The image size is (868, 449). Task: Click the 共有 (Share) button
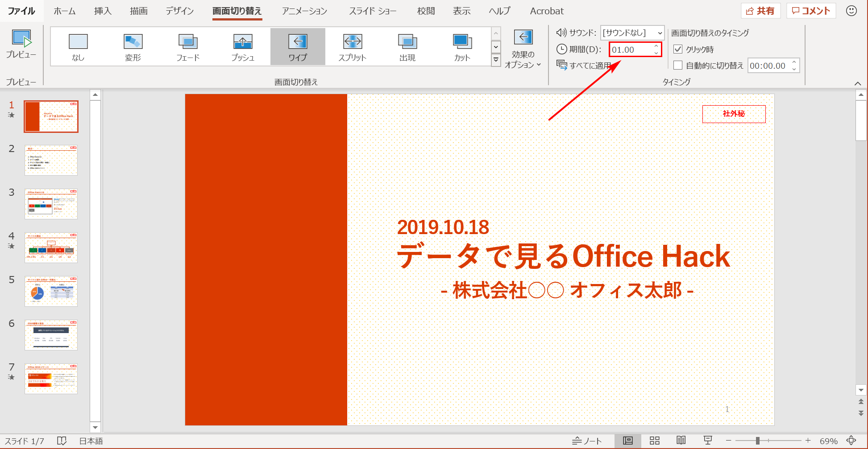(x=760, y=11)
